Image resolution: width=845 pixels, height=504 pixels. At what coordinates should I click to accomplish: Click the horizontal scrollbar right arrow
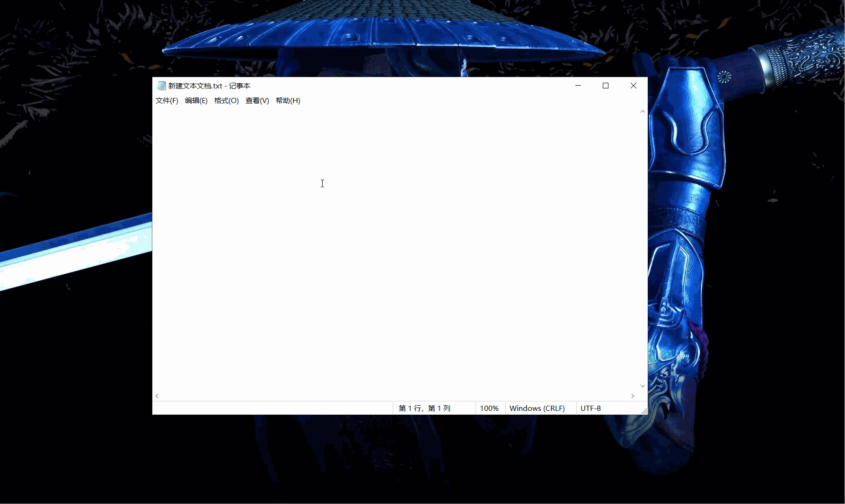coord(633,396)
